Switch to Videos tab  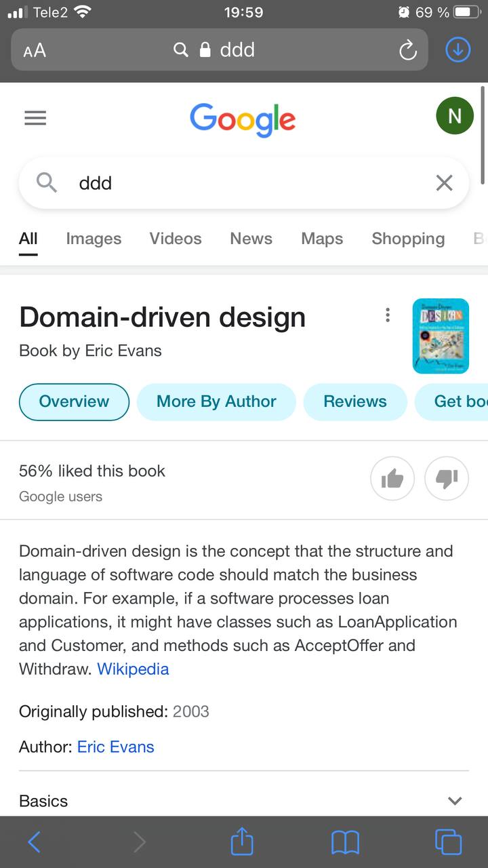[176, 239]
